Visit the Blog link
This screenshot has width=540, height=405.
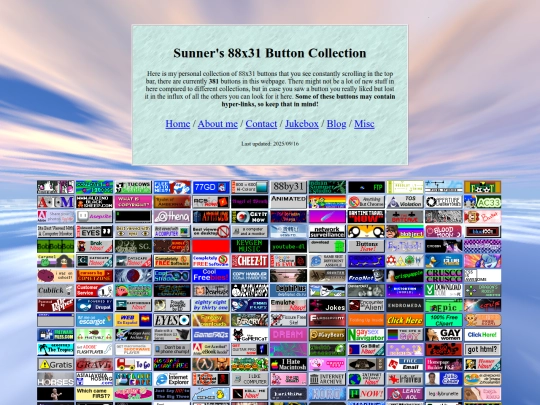click(336, 124)
